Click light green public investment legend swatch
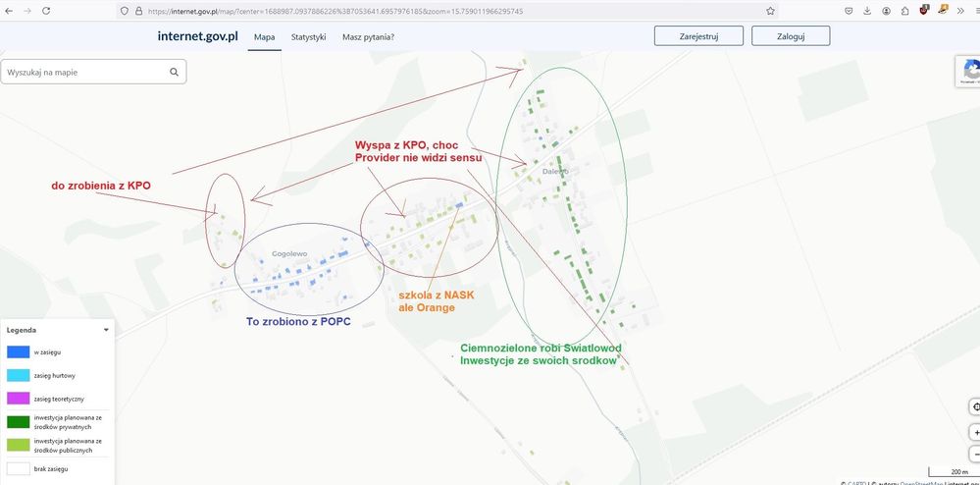Screen dimensions: 980x485 coord(18,445)
